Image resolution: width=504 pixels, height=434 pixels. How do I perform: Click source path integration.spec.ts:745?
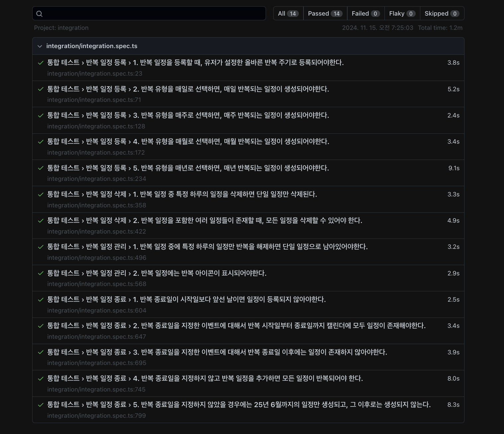coord(96,390)
